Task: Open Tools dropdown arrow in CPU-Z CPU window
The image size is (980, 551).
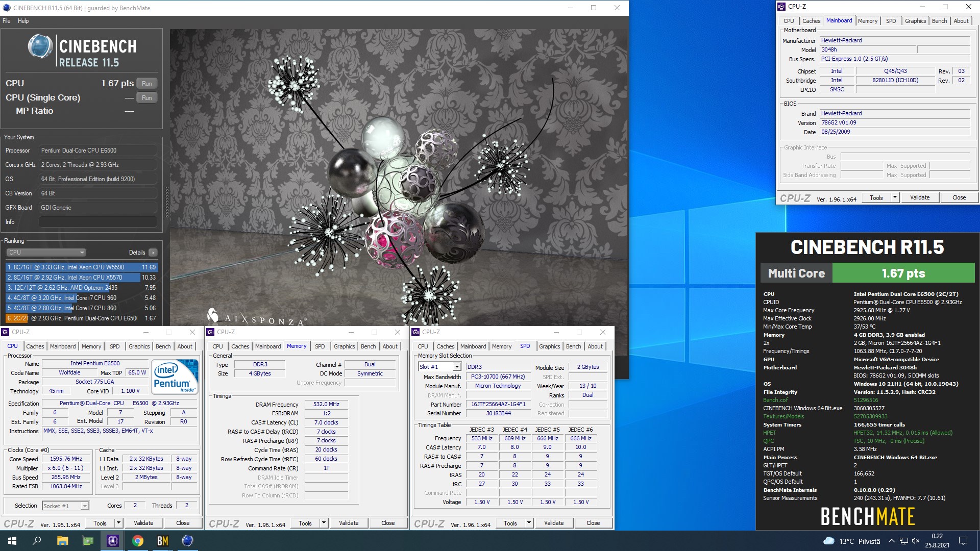Action: 118,523
